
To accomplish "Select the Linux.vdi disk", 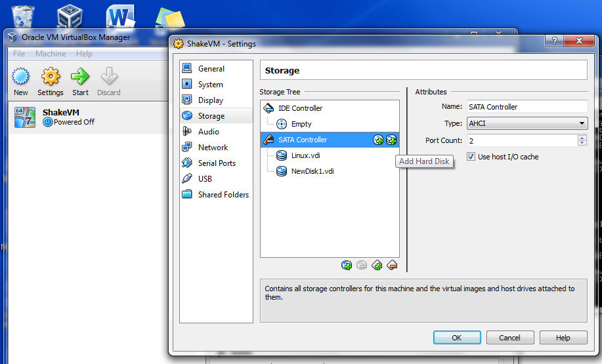I will (x=330, y=155).
